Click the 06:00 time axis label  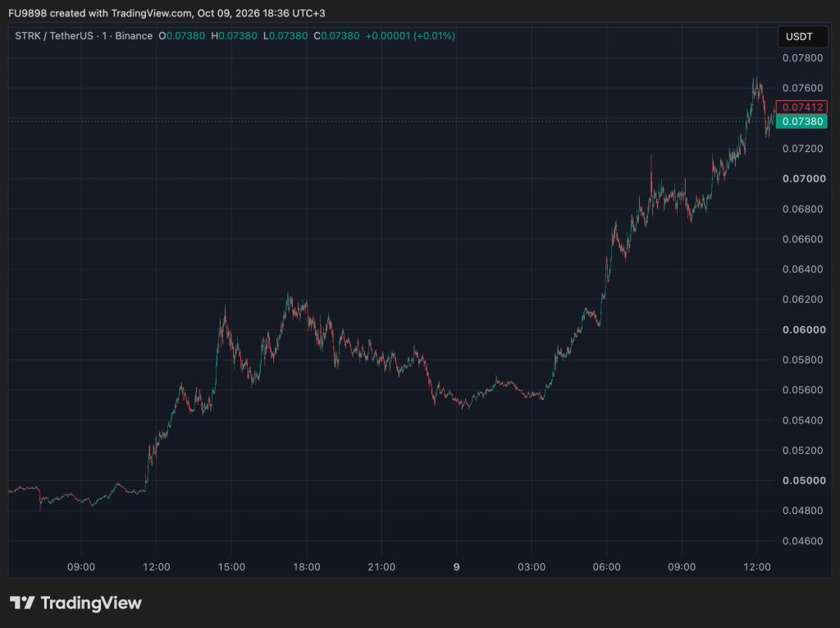606,567
